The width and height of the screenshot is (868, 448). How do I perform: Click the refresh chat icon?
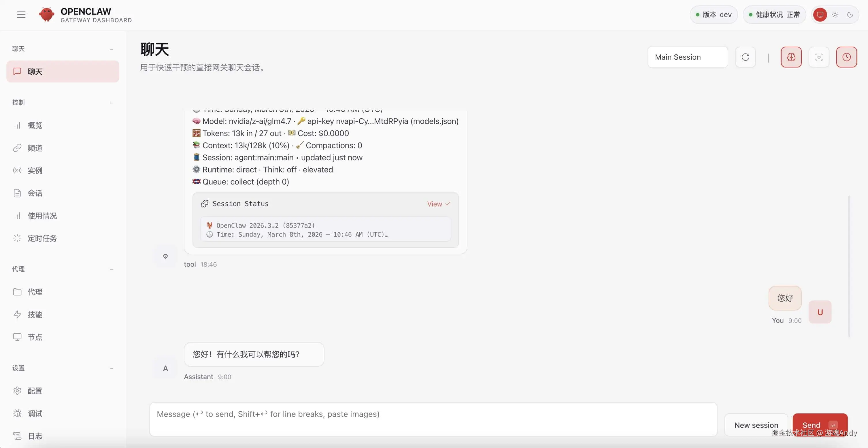745,57
